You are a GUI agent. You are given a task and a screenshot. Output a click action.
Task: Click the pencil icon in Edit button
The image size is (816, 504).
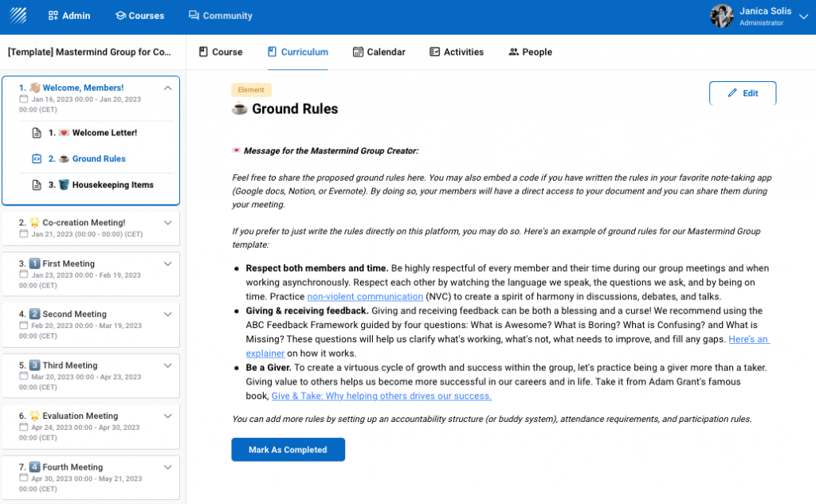point(732,93)
